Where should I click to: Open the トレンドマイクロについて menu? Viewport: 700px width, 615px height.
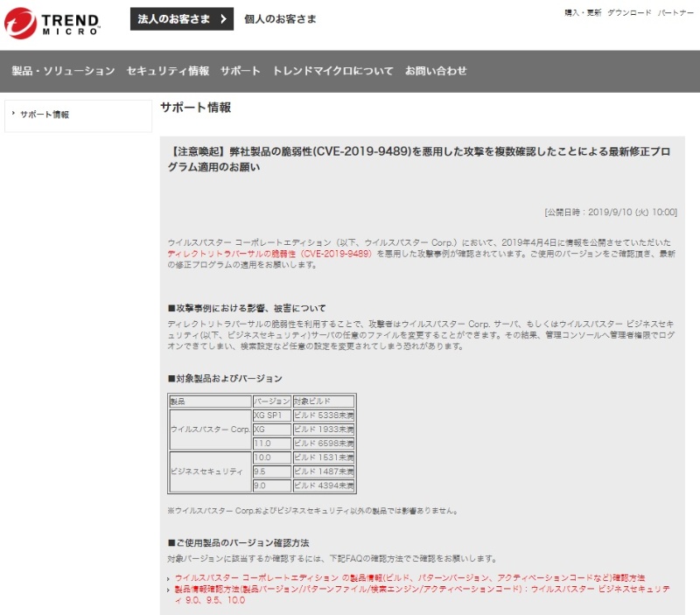[x=332, y=71]
